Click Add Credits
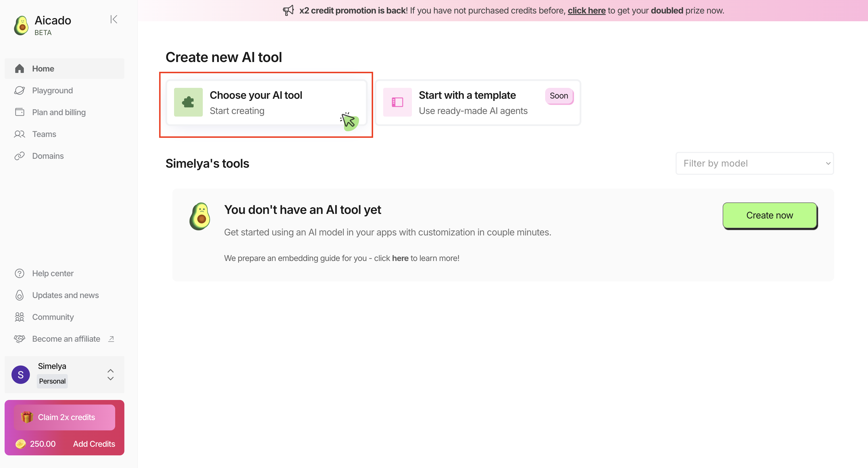This screenshot has width=868, height=468. (94, 444)
